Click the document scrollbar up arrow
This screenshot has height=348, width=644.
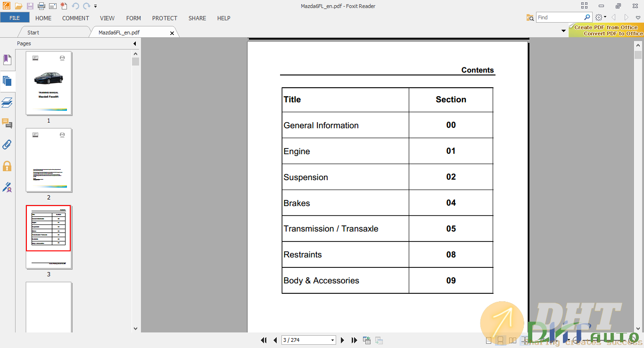(x=638, y=46)
